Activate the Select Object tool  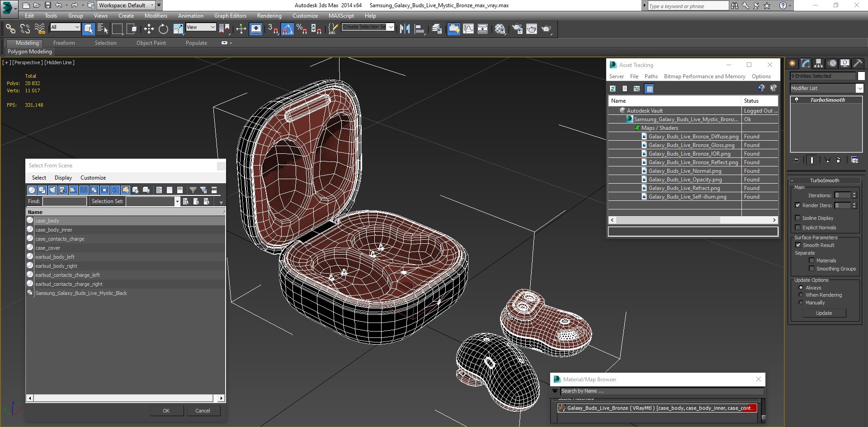pyautogui.click(x=89, y=29)
